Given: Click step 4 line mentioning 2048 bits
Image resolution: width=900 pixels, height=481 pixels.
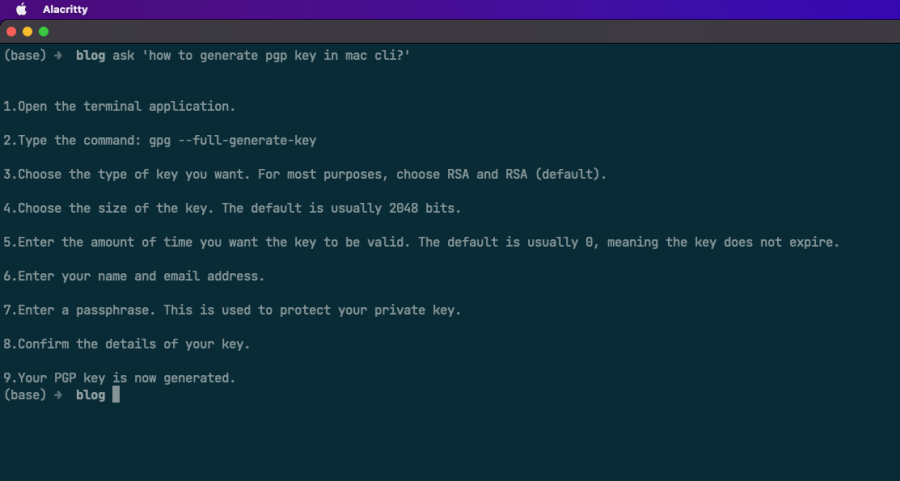Looking at the screenshot, I should [232, 208].
